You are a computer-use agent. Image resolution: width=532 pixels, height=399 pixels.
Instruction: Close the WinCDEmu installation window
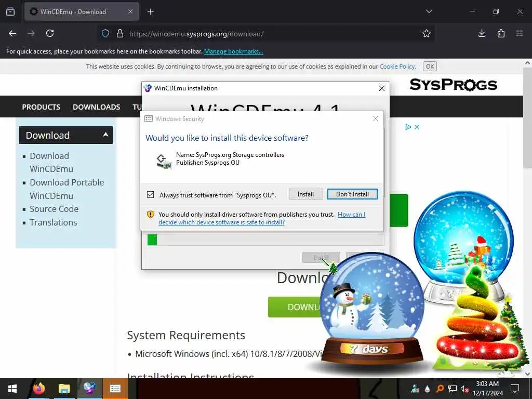(x=382, y=88)
